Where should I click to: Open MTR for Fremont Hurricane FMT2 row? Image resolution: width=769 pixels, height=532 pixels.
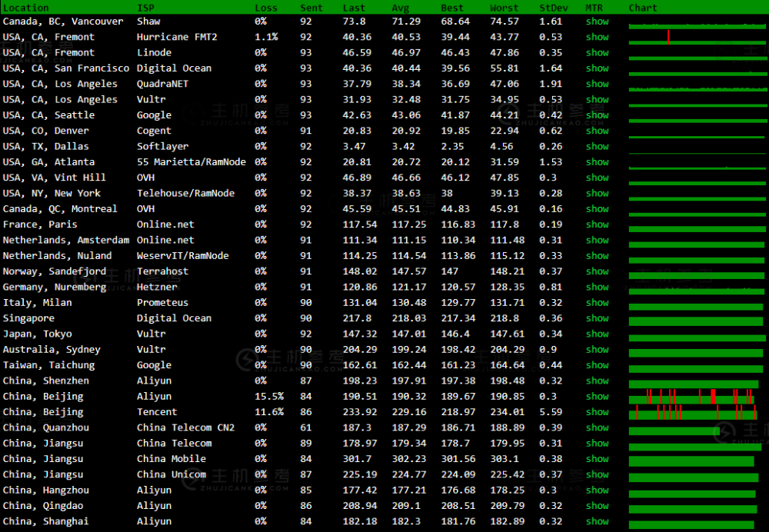[597, 37]
